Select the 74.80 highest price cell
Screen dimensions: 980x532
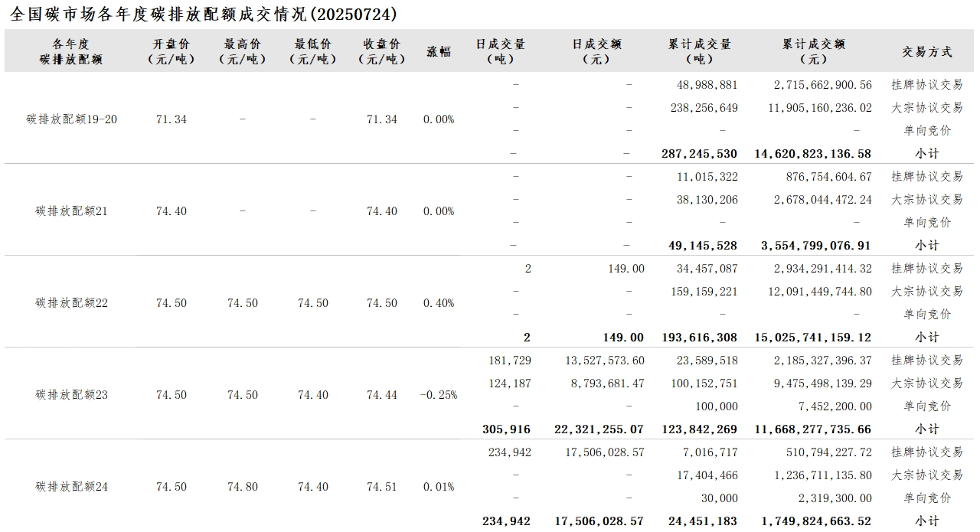(243, 487)
